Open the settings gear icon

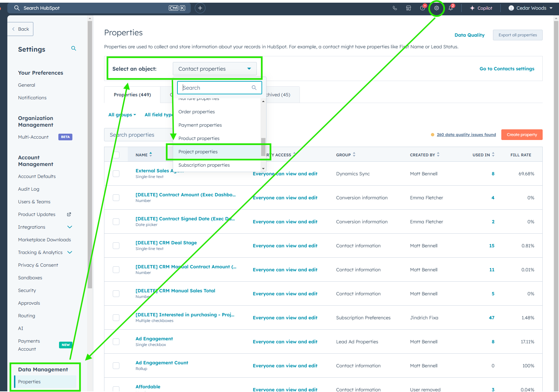436,8
